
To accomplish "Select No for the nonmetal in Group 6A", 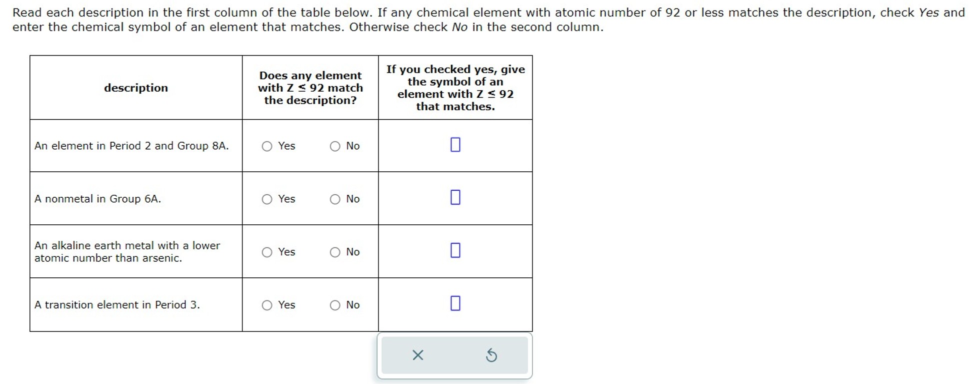I will coord(335,199).
